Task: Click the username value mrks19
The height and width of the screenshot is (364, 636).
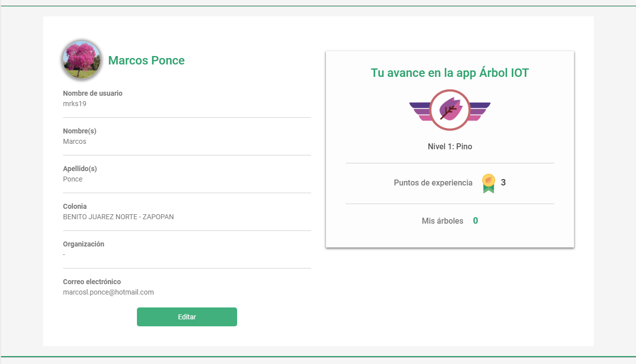Action: (75, 104)
